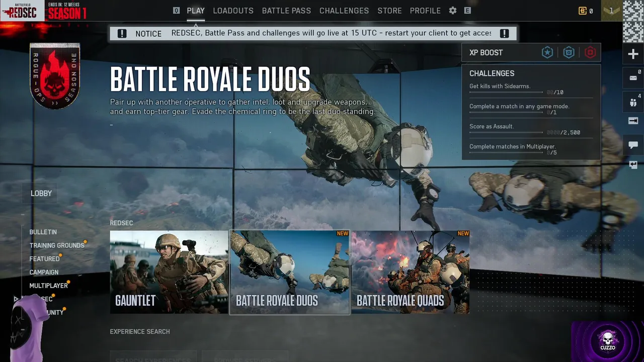Open the PROFILE tab
This screenshot has height=362, width=644.
point(425,11)
